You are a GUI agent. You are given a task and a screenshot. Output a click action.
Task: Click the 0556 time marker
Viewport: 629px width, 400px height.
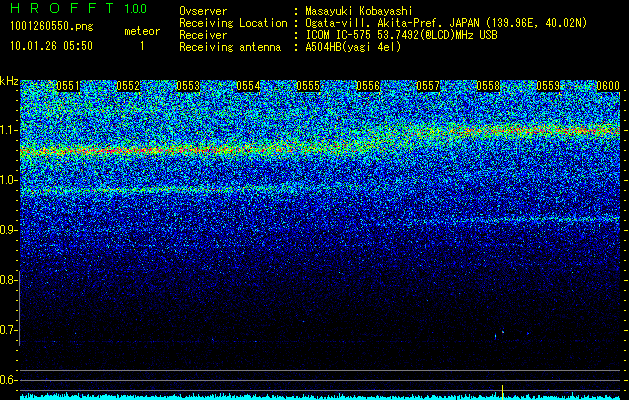coord(368,86)
